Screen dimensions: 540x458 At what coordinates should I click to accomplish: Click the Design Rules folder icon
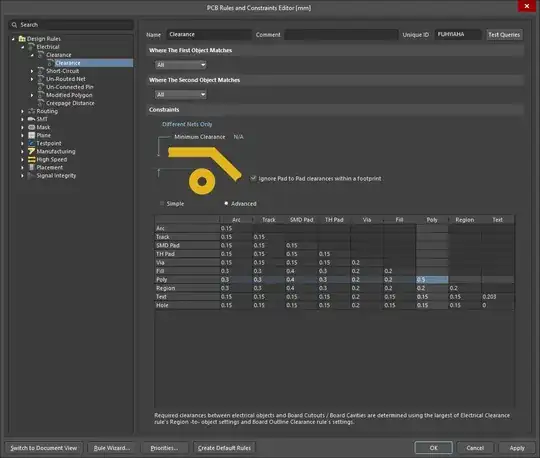pyautogui.click(x=22, y=39)
